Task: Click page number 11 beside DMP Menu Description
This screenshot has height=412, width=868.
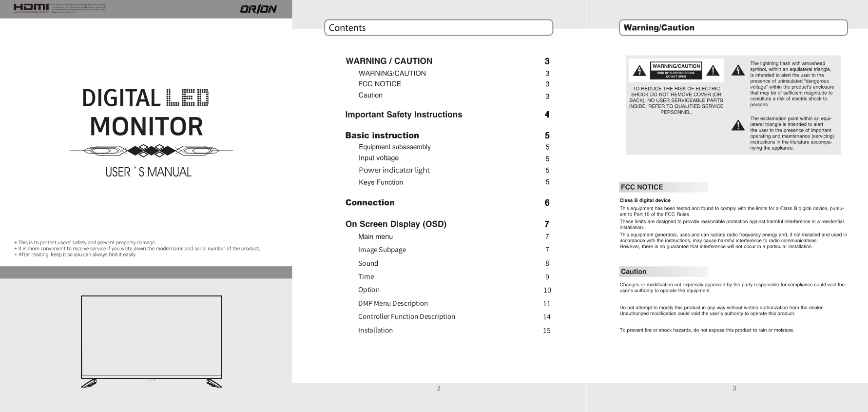Action: [547, 304]
